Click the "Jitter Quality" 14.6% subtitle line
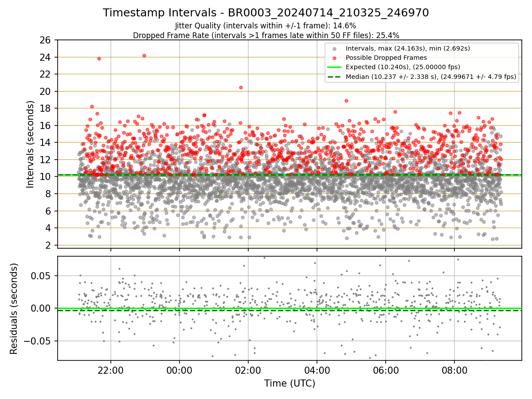 coord(266,26)
